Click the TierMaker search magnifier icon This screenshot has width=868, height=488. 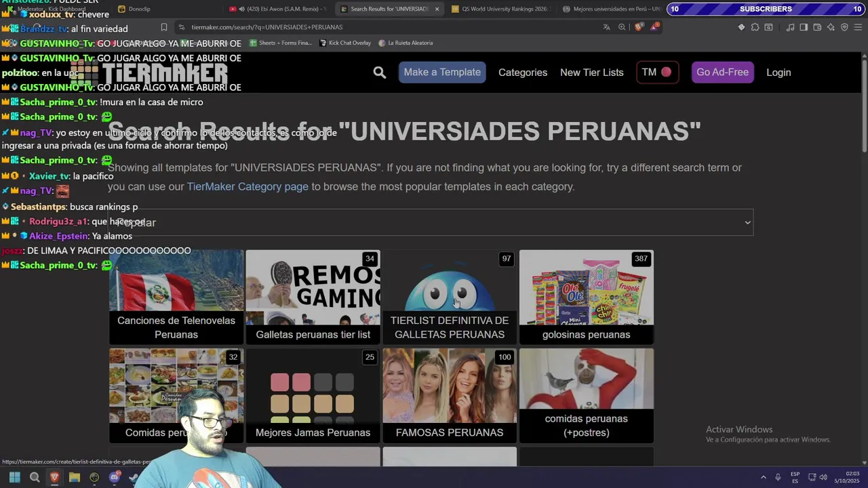point(380,73)
